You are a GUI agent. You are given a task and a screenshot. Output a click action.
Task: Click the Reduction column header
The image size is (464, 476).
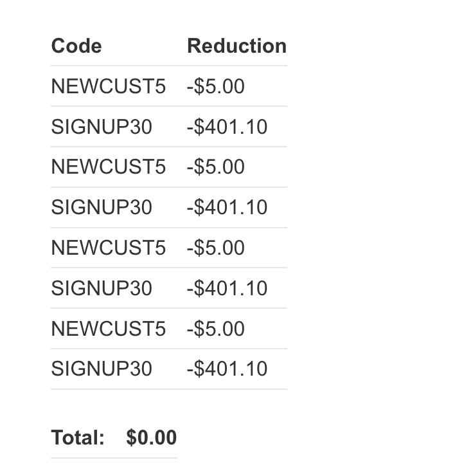(236, 46)
